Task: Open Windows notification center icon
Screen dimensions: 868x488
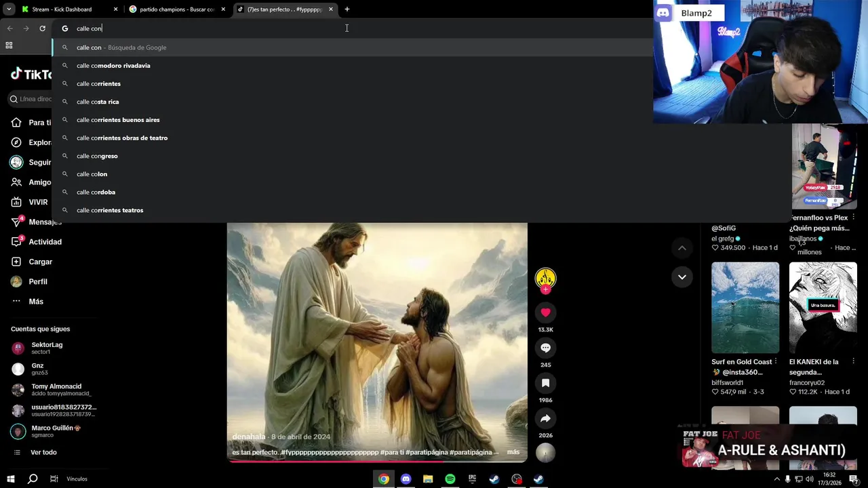Action: coord(854,479)
